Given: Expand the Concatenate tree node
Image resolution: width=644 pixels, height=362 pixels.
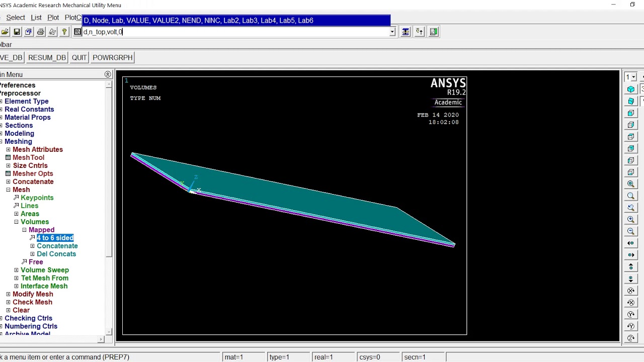Looking at the screenshot, I should point(8,182).
